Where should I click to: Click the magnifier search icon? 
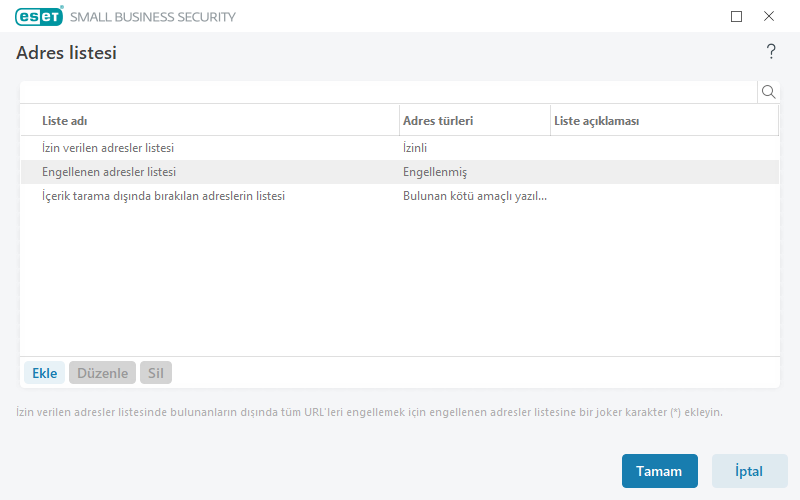tap(769, 92)
